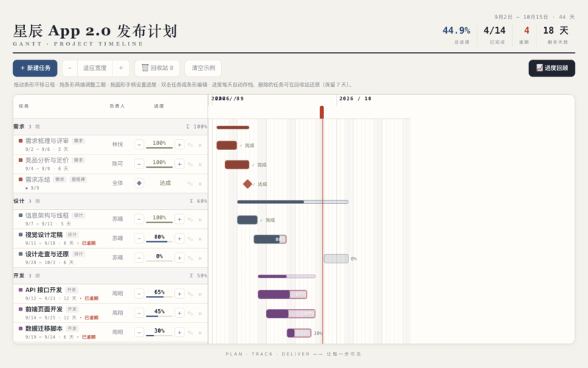588x368 pixels.
Task: Click the 80% progress bar of 视觉设计定稿
Action: coord(159,241)
